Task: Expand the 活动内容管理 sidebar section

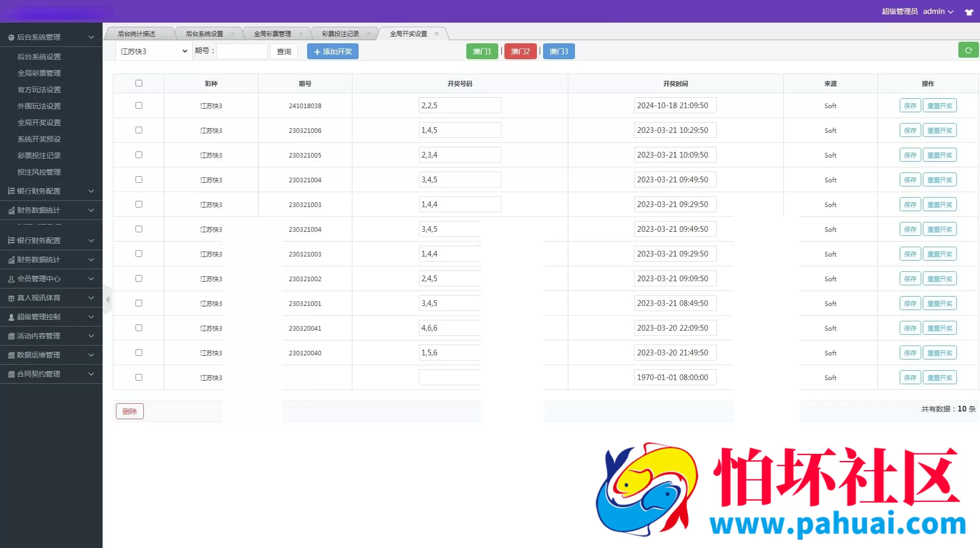Action: pos(51,336)
